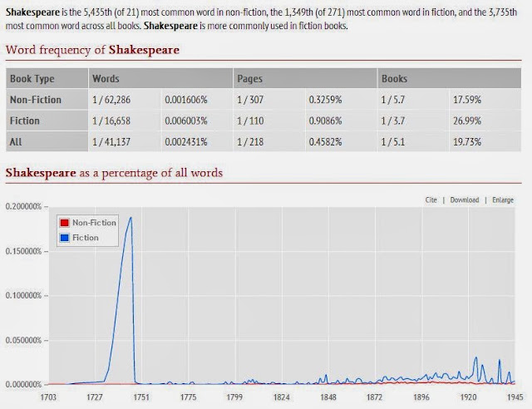This screenshot has height=409, width=532.
Task: Open the Enlarge chart link
Action: pos(503,200)
